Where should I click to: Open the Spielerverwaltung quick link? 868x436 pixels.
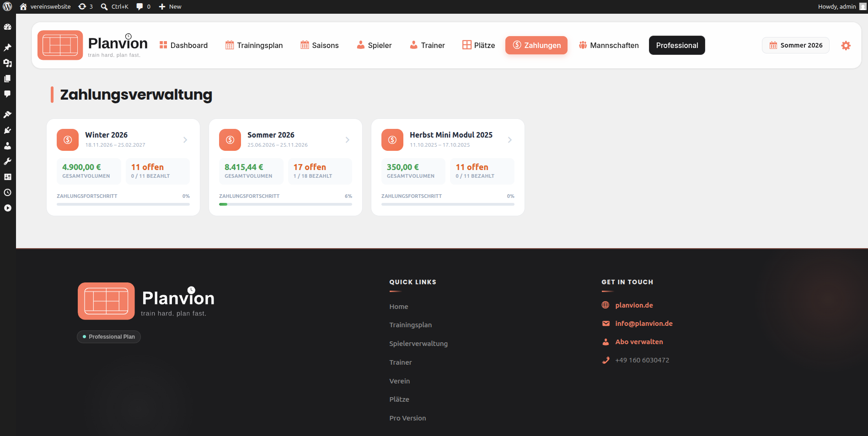(x=418, y=344)
